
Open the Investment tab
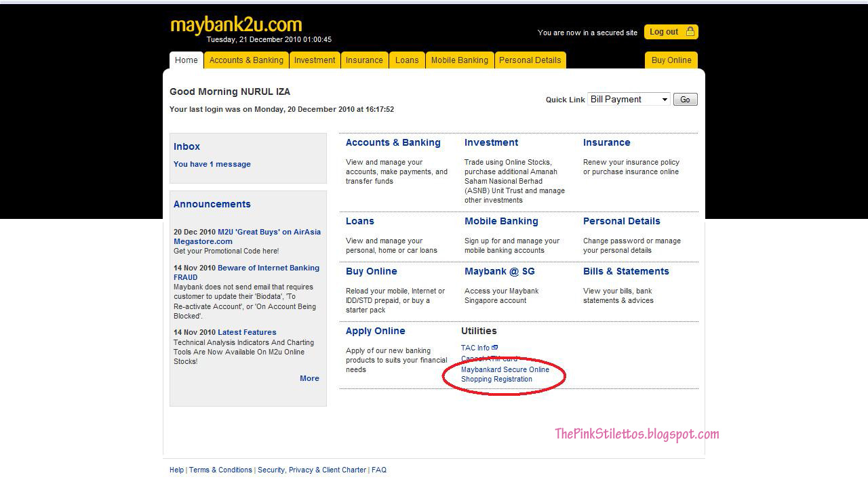click(x=315, y=60)
